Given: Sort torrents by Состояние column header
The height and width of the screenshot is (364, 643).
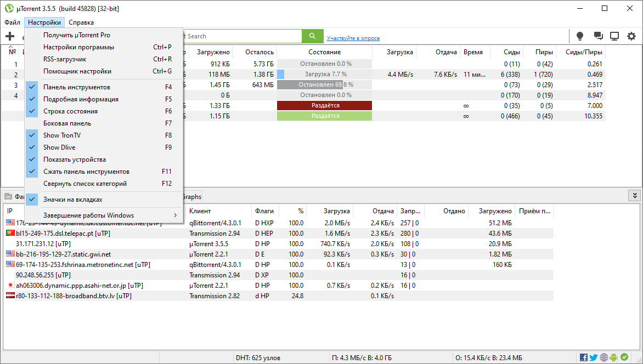Looking at the screenshot, I should tap(325, 52).
